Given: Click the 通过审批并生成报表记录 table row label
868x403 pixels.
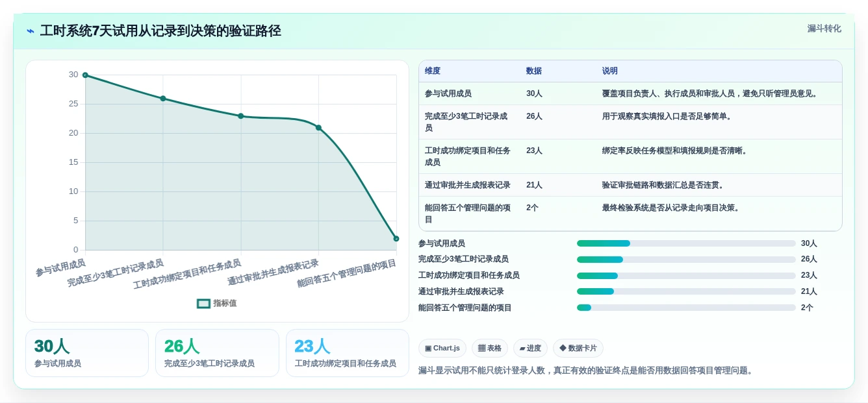Looking at the screenshot, I should point(468,185).
